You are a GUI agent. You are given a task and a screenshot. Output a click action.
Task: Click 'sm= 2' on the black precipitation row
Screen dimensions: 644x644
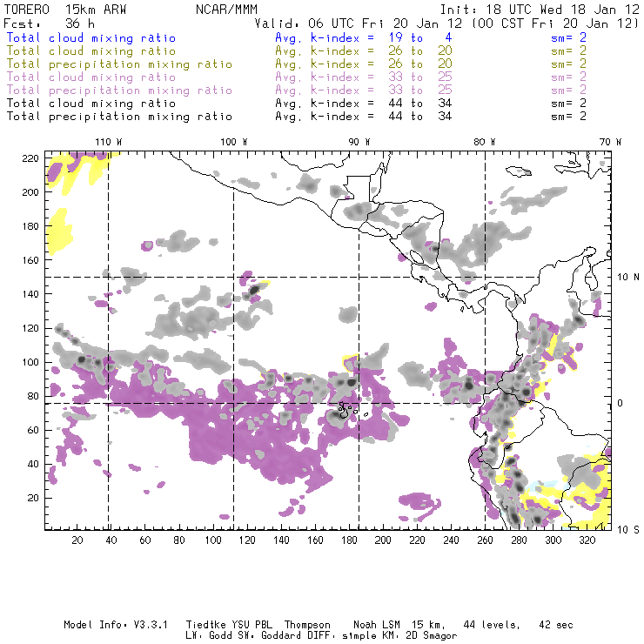tap(568, 117)
